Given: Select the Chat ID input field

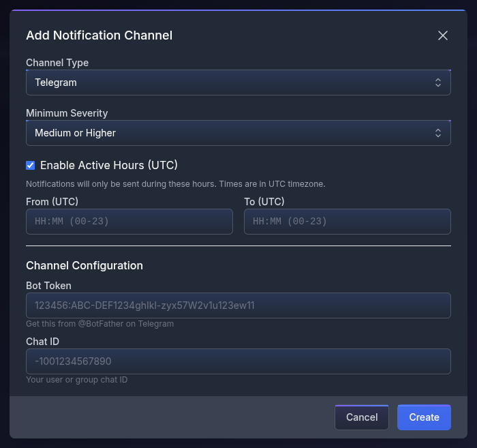Looking at the screenshot, I should coord(238,361).
